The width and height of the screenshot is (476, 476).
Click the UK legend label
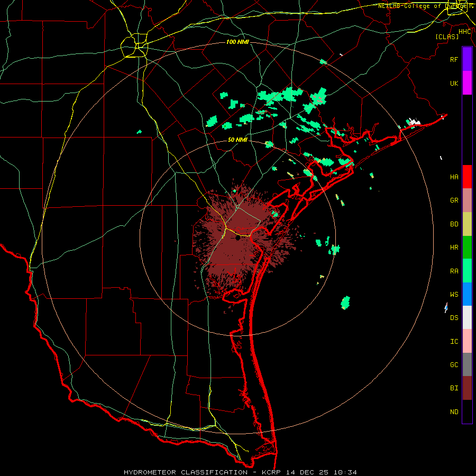(x=454, y=83)
